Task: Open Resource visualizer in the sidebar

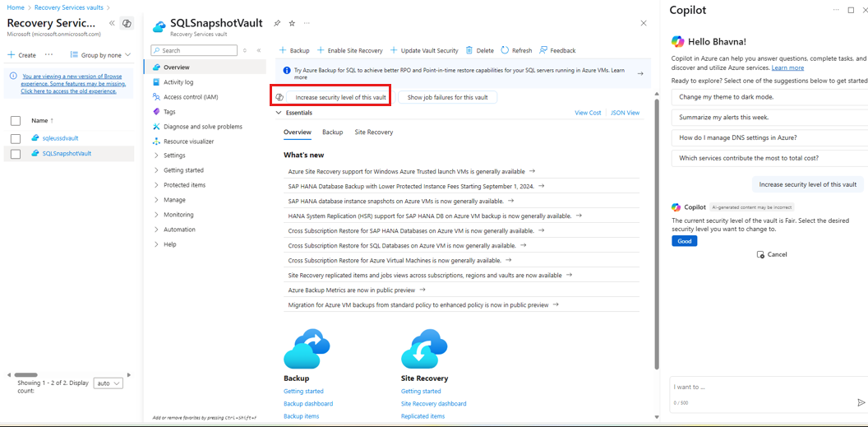Action: click(x=188, y=142)
